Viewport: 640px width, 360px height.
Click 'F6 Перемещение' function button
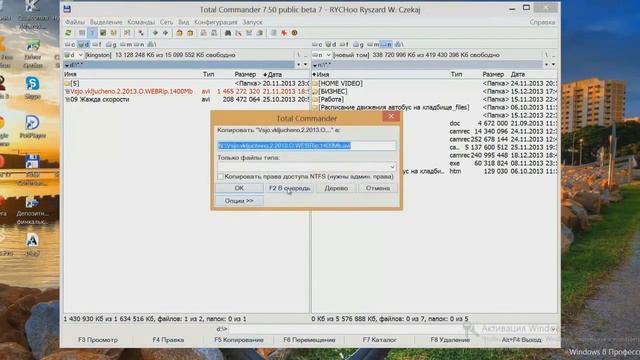click(x=309, y=340)
